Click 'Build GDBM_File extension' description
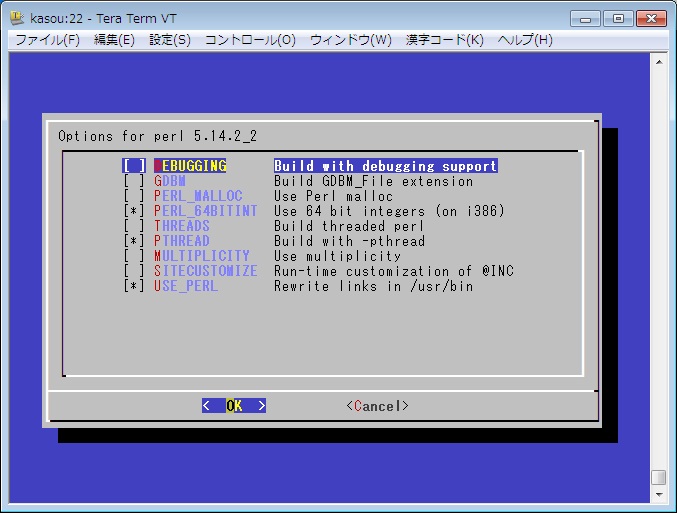The image size is (677, 513). point(374,181)
